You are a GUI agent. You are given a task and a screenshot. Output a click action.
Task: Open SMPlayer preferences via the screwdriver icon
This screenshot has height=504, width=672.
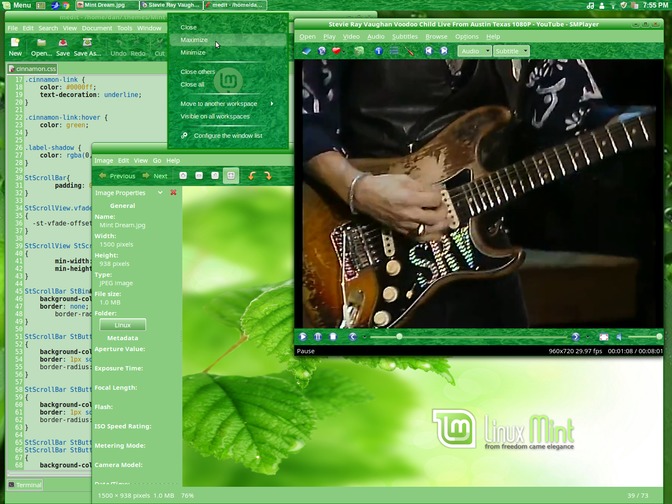[x=409, y=51]
